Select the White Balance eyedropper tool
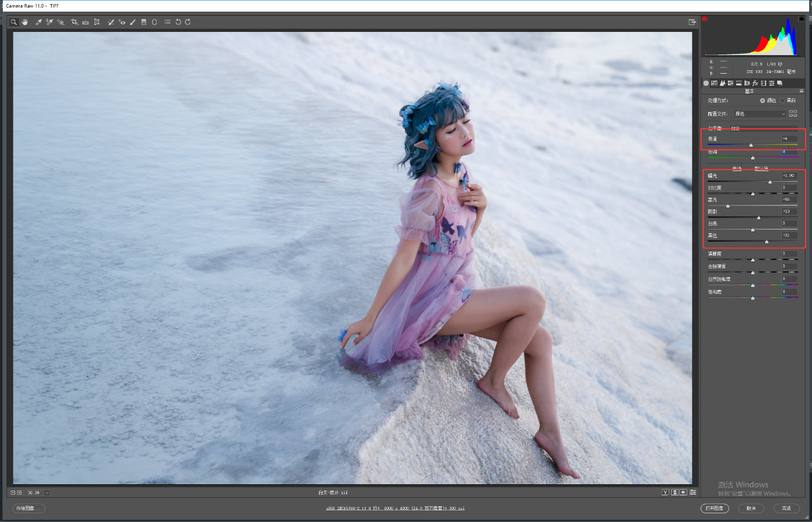Viewport: 812px width, 522px height. pos(39,22)
